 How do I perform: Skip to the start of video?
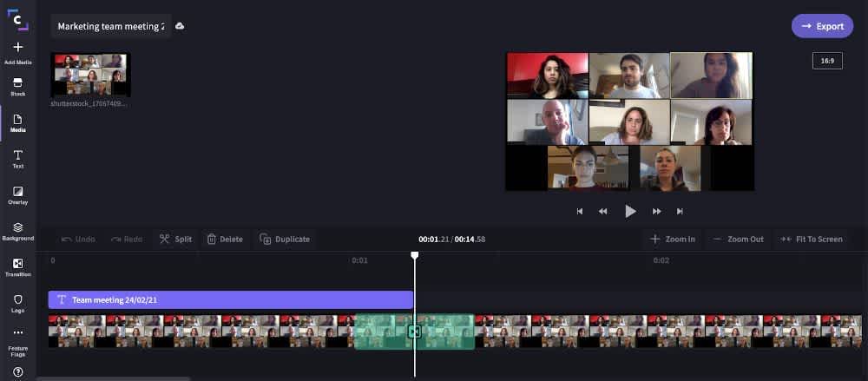580,211
